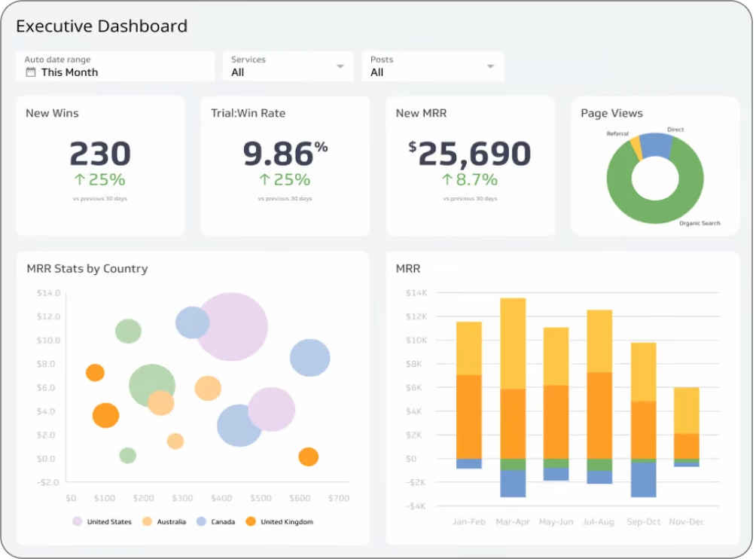Toggle United States legend entry
756x559 pixels.
click(x=102, y=521)
